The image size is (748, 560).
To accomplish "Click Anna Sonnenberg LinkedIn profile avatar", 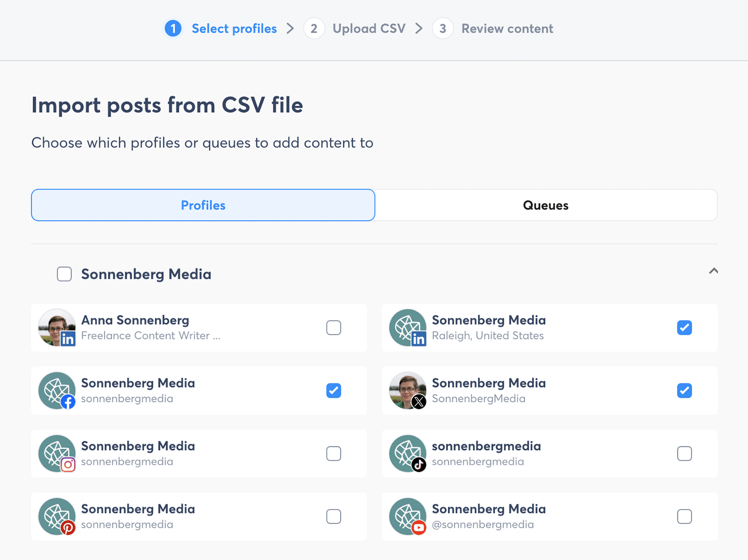I will (x=57, y=327).
